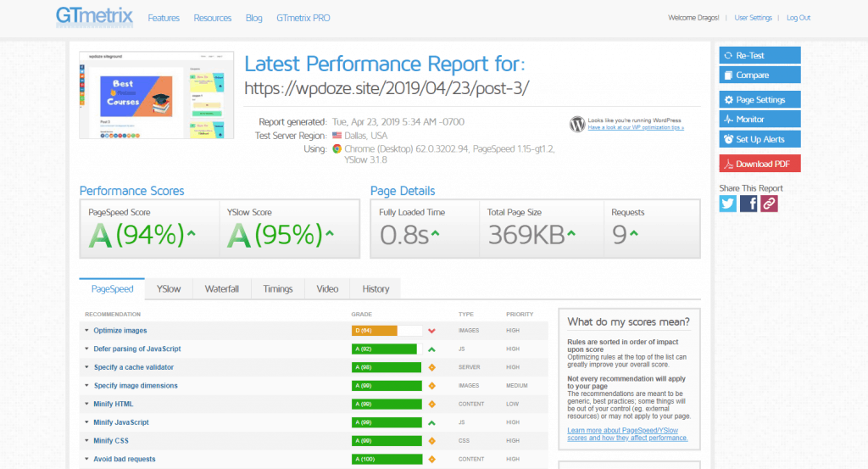Viewport: 868px width, 469px height.
Task: Click the PRIORITY column header
Action: pos(520,314)
